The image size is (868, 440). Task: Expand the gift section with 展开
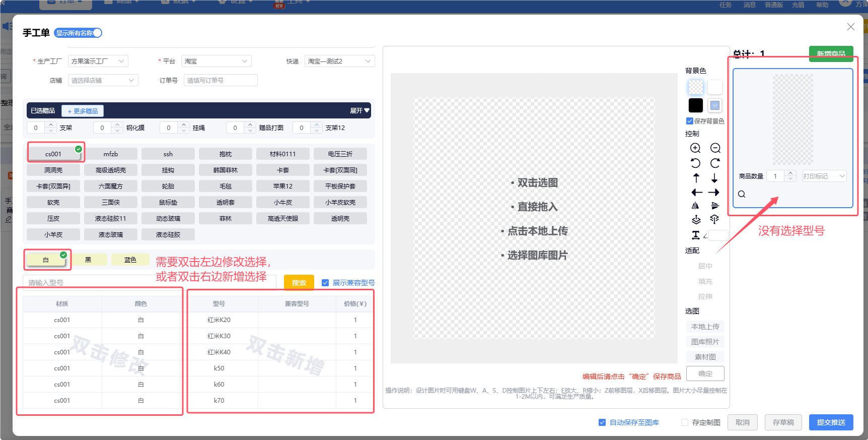(x=359, y=110)
